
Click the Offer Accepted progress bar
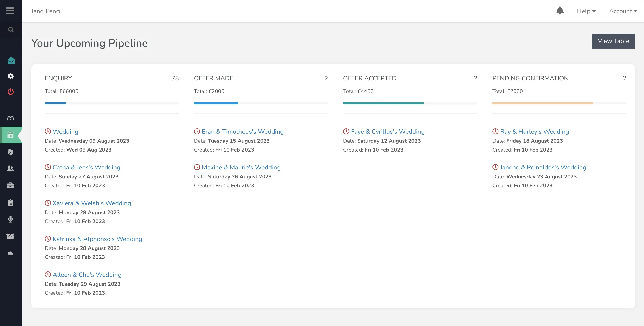point(410,103)
